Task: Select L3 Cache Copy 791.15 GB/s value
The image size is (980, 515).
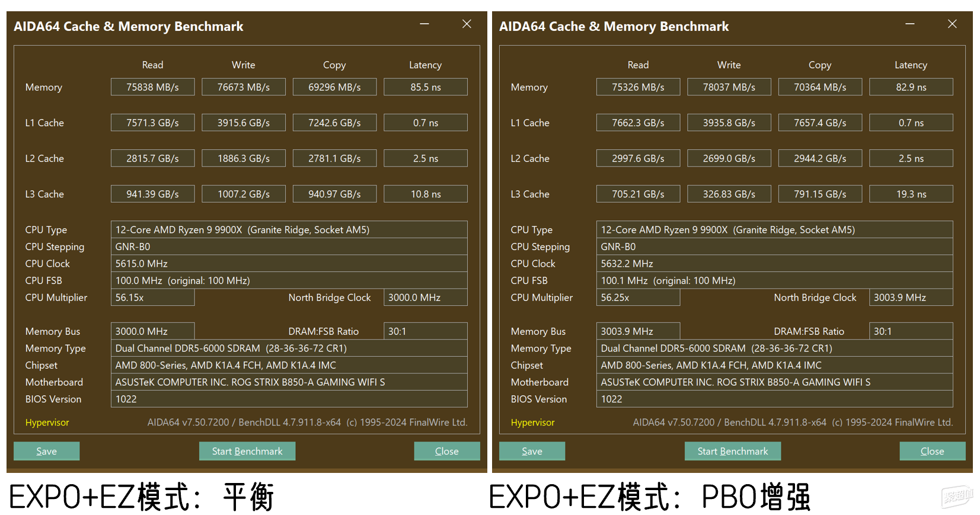Action: pos(820,194)
